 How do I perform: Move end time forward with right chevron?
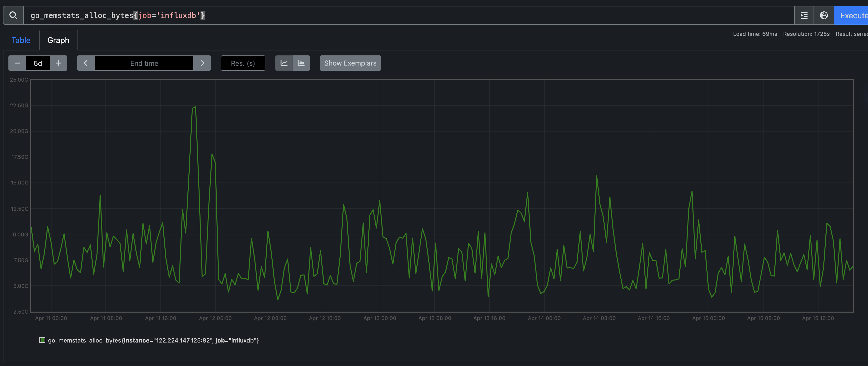click(x=202, y=63)
